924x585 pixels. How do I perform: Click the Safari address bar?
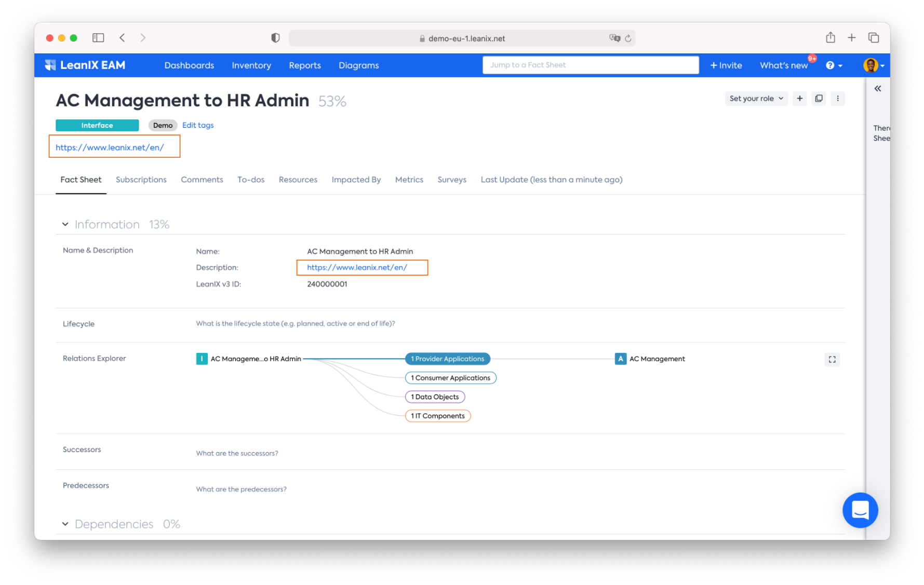tap(462, 38)
